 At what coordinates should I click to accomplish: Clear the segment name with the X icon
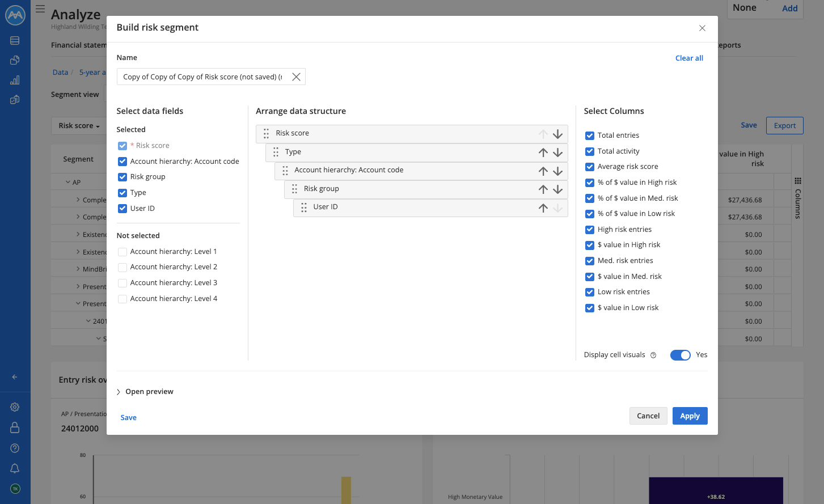click(296, 77)
